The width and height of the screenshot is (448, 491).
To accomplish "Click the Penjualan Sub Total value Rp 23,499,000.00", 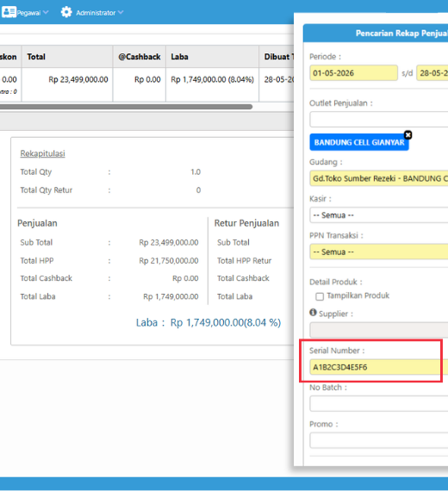I will point(169,242).
